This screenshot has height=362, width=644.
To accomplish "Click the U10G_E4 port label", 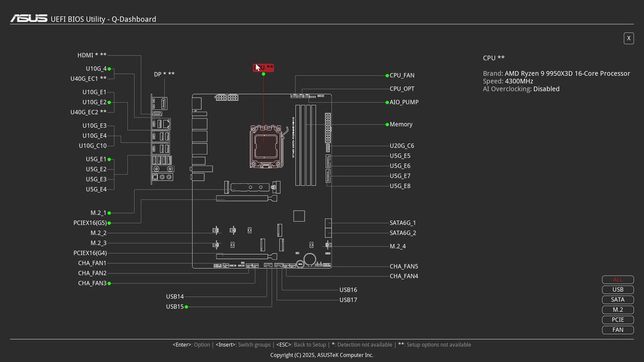I will [x=94, y=136].
